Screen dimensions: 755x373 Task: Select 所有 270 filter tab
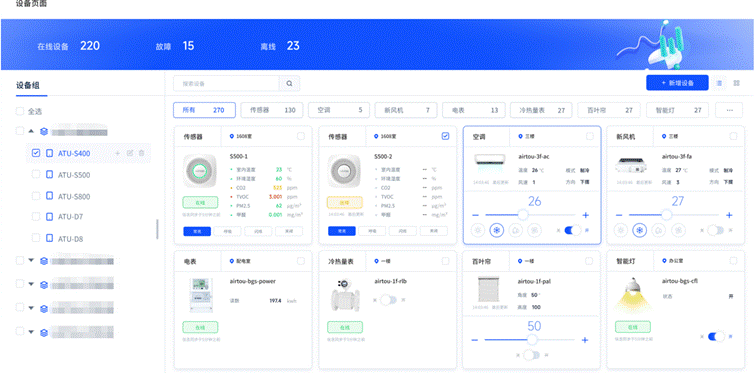pyautogui.click(x=204, y=110)
